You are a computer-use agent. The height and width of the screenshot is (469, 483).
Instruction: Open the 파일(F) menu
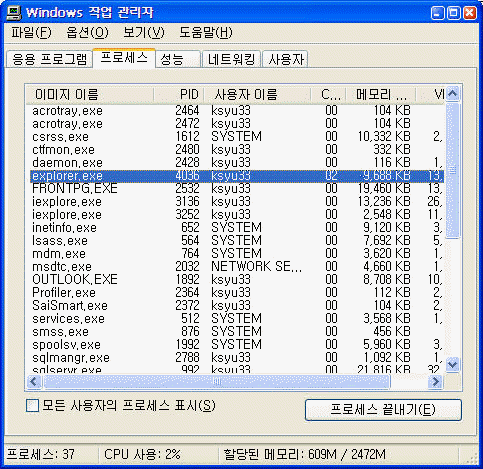31,33
